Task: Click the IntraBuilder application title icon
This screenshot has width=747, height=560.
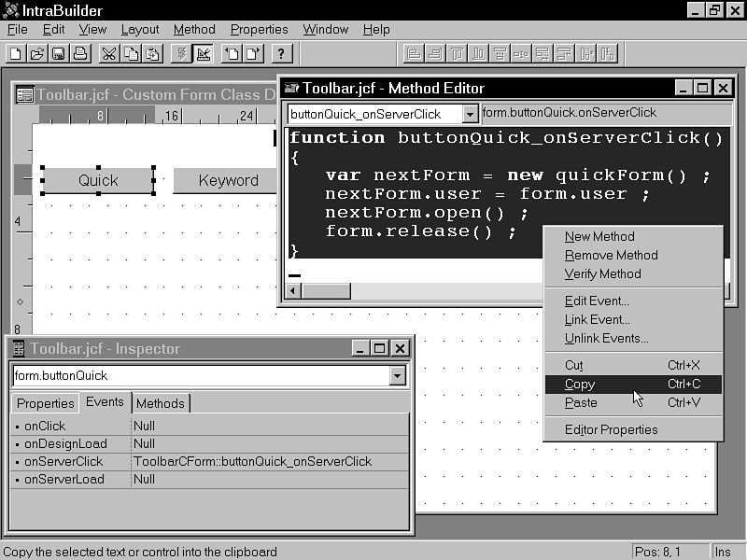Action: [x=10, y=10]
